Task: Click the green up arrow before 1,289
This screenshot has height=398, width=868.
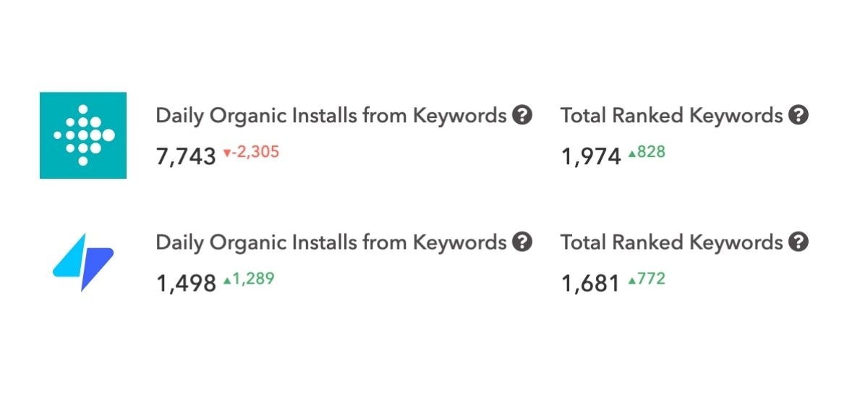Action: click(x=226, y=280)
